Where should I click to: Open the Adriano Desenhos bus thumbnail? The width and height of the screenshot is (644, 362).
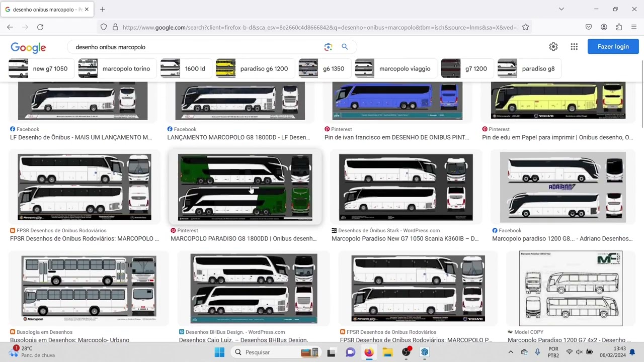(563, 187)
